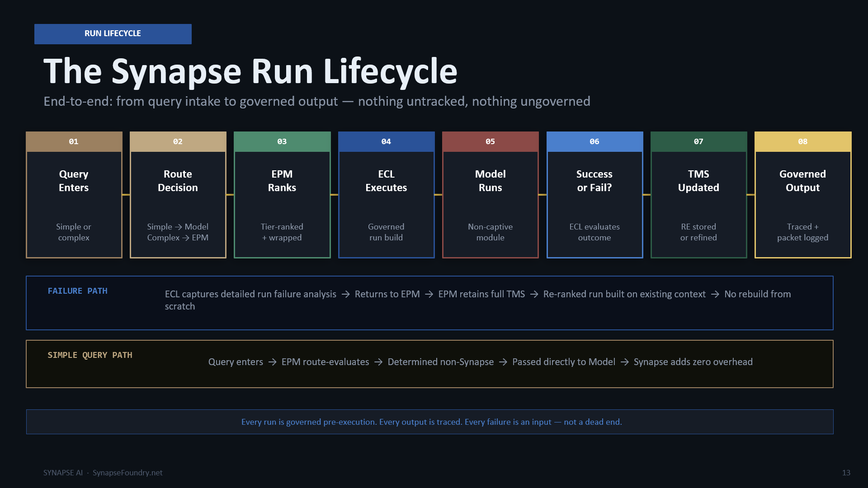
Task: Click the Success or Fail? card
Action: [x=594, y=195]
